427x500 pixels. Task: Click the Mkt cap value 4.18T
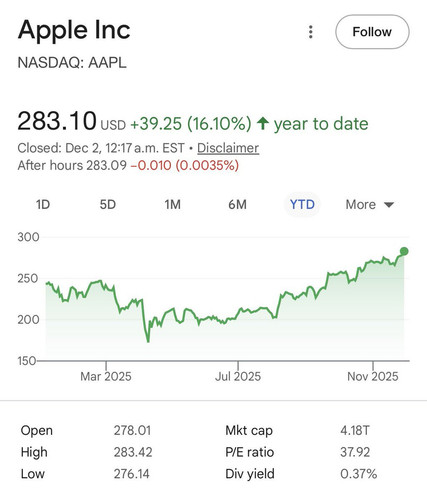[x=355, y=430]
